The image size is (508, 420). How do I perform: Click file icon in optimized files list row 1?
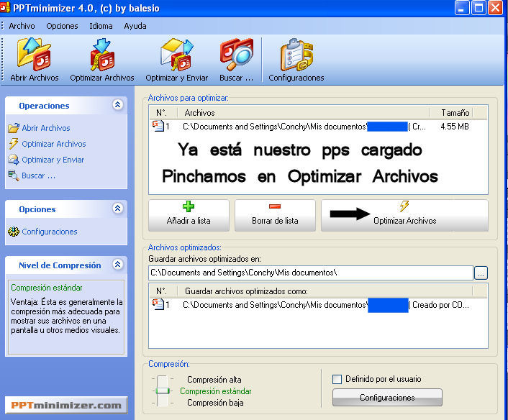(x=158, y=304)
